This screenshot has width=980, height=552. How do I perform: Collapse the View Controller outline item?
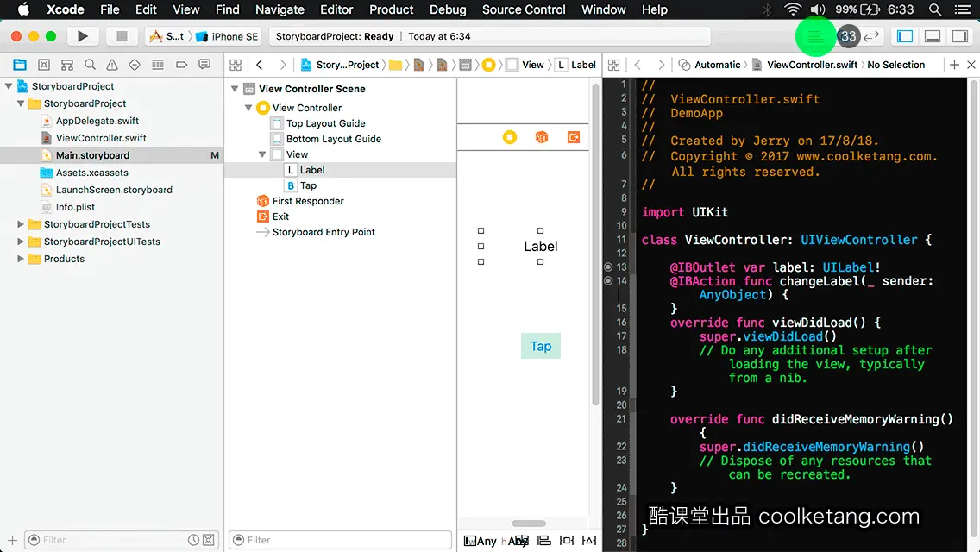coord(248,108)
